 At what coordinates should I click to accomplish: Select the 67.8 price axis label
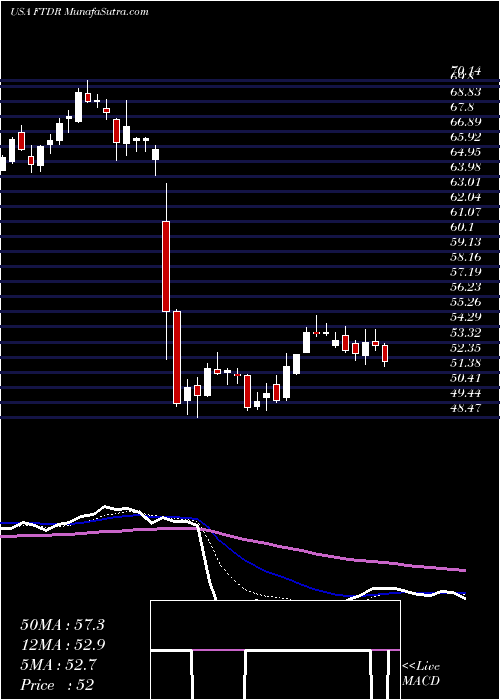(463, 107)
